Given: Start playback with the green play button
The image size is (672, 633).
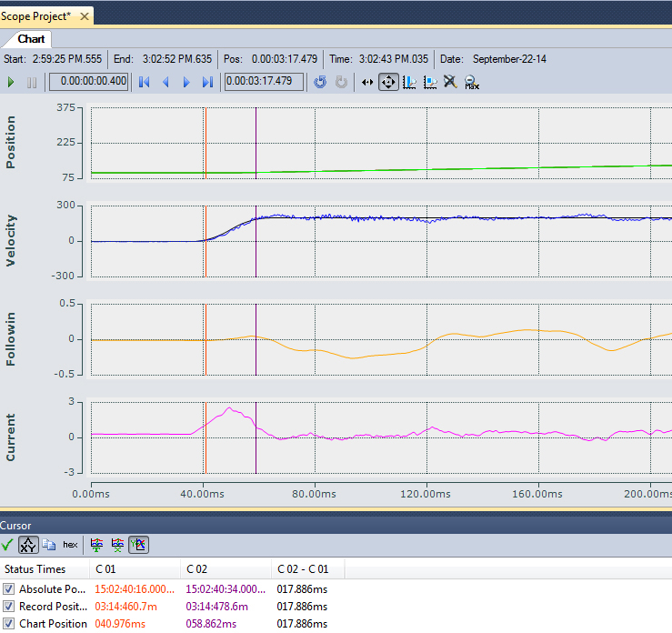Looking at the screenshot, I should point(11,82).
